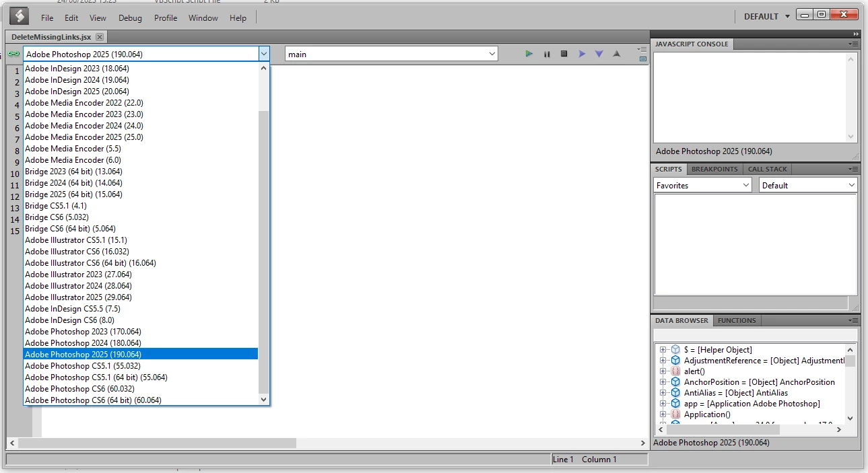Open the Debug menu

131,18
